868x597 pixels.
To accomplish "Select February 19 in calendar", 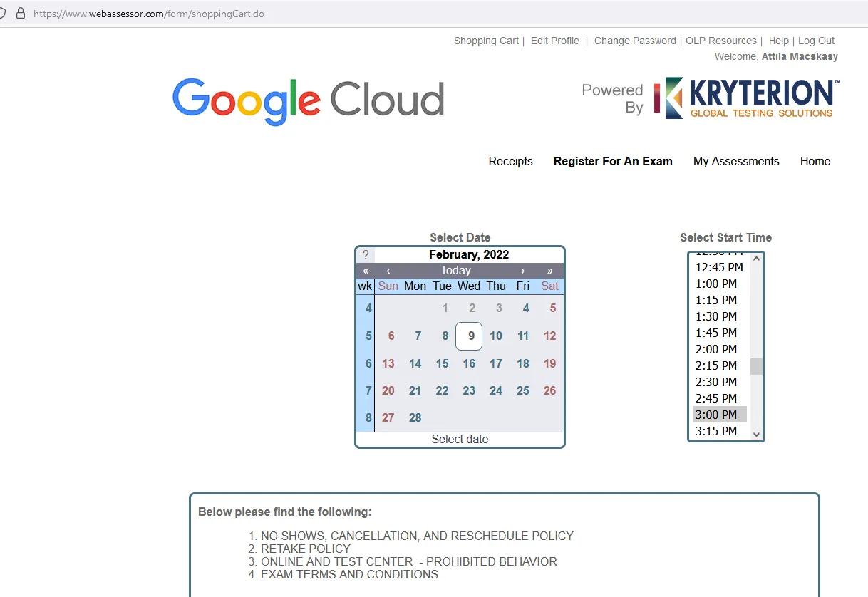I will point(549,363).
